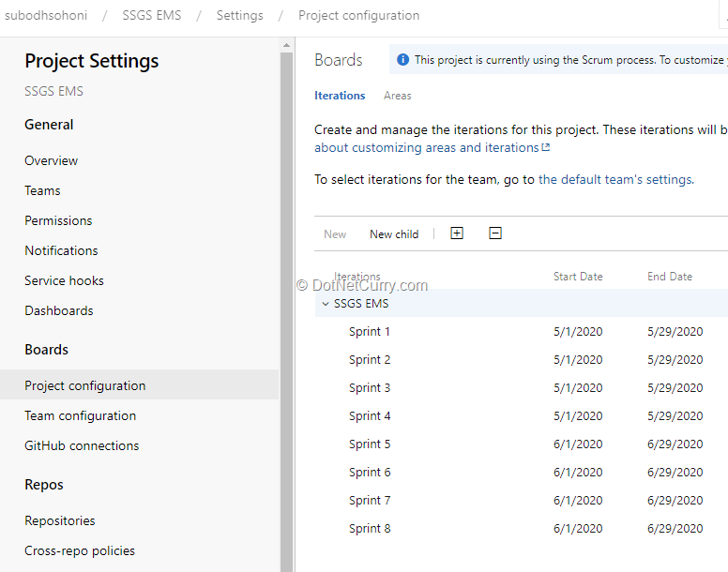Click Sprint 8 end date 6/29/2020

(675, 528)
